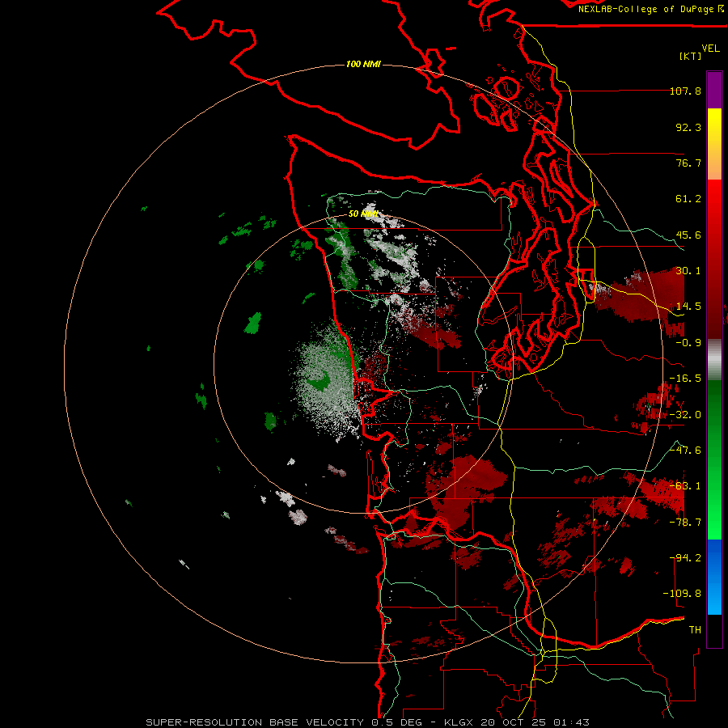Click the 50 NMI range ring label

pyautogui.click(x=363, y=214)
